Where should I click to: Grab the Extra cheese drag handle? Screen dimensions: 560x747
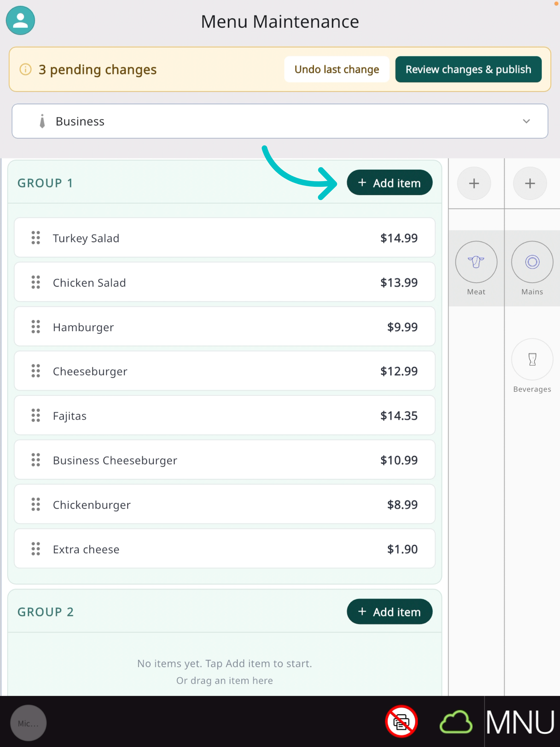[x=36, y=549]
